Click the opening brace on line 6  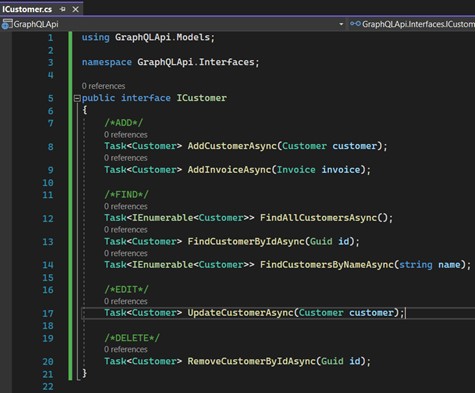pos(85,110)
